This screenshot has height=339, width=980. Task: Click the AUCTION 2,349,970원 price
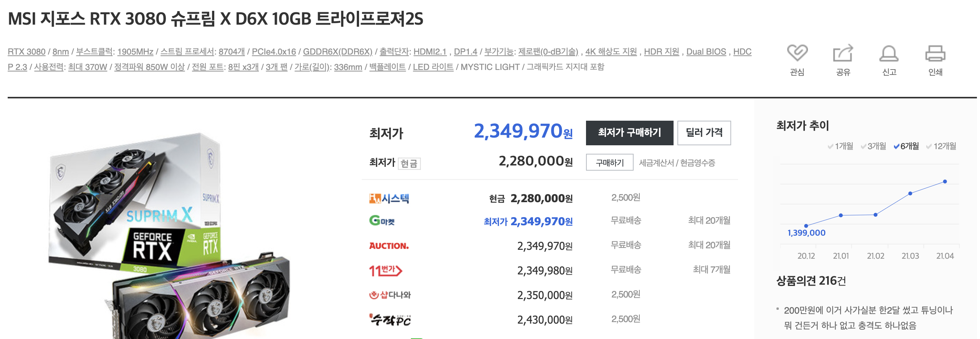click(545, 246)
